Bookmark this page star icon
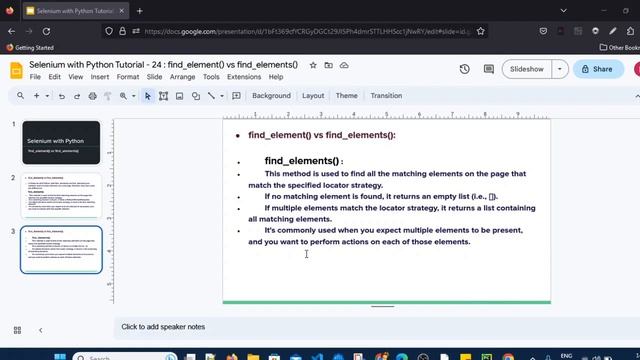640x360 pixels. (x=480, y=31)
